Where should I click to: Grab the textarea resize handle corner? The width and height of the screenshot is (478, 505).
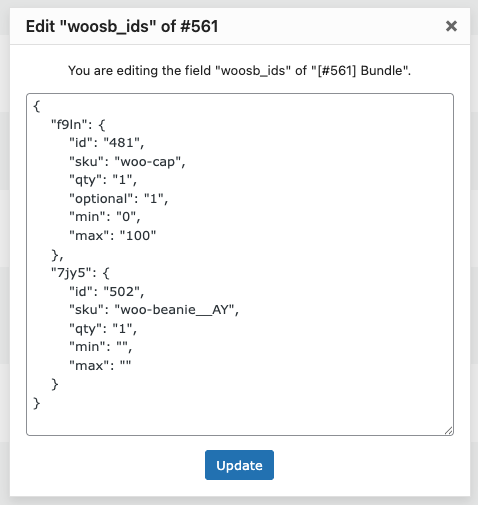pos(449,431)
